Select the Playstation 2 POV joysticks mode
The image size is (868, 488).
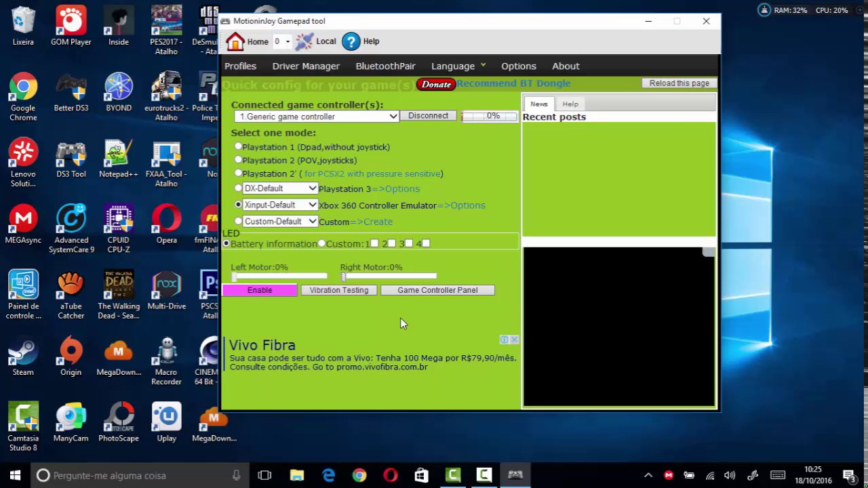pyautogui.click(x=238, y=160)
